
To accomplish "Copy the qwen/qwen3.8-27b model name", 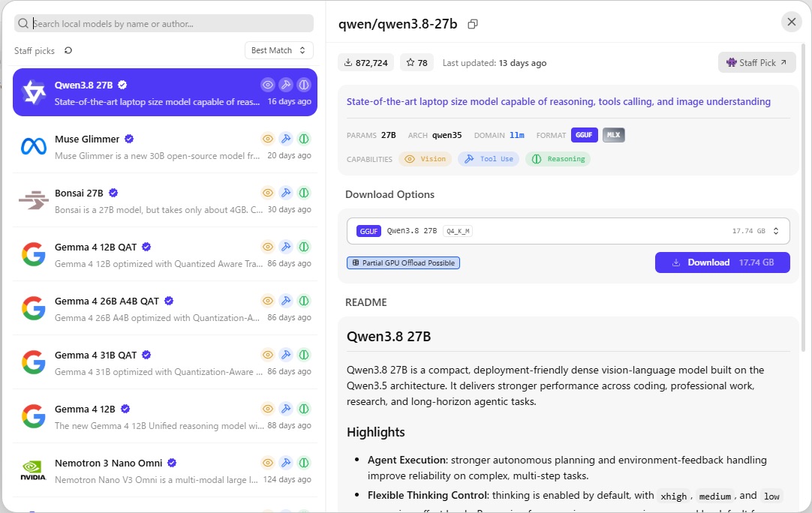I will click(x=472, y=24).
